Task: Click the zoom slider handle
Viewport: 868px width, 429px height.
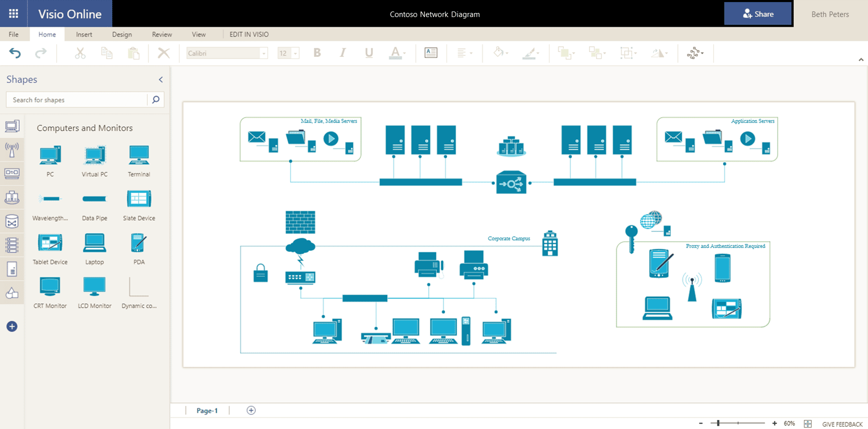Action: click(718, 423)
